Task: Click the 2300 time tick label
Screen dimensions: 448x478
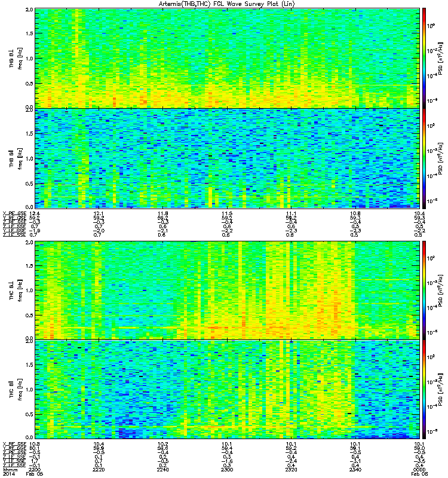Action: [x=227, y=470]
